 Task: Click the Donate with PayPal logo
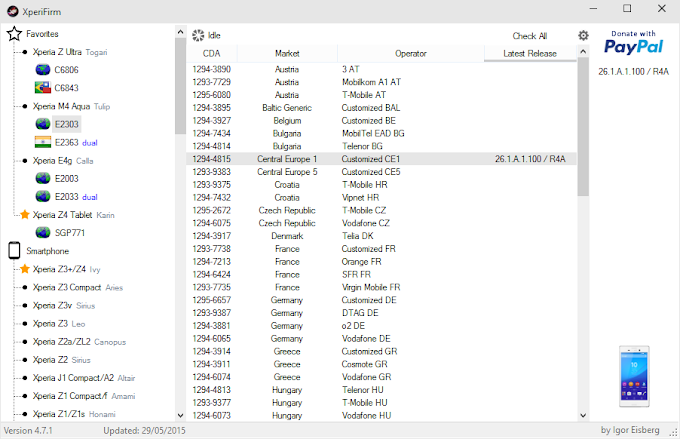click(x=634, y=43)
